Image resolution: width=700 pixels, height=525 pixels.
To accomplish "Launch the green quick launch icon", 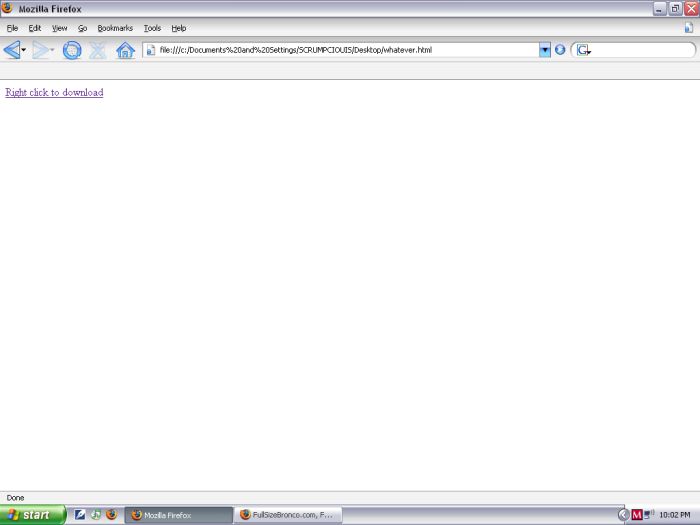I will pyautogui.click(x=96, y=515).
